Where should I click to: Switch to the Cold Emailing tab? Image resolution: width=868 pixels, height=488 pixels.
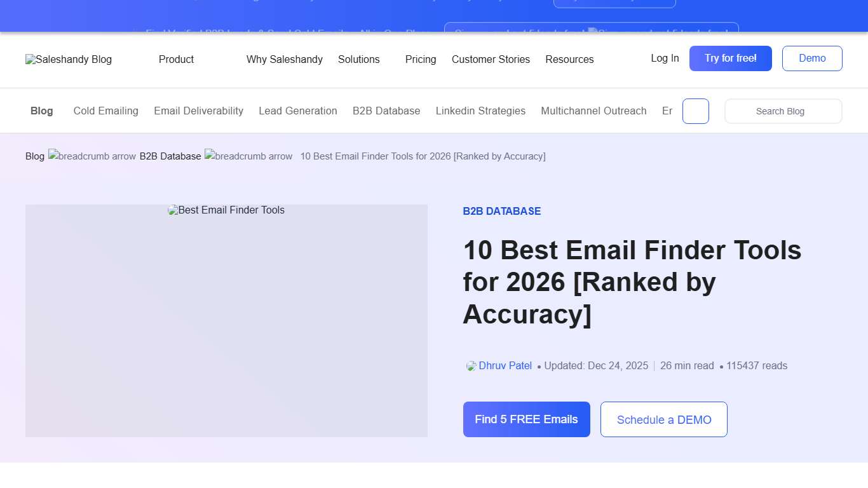pyautogui.click(x=105, y=111)
